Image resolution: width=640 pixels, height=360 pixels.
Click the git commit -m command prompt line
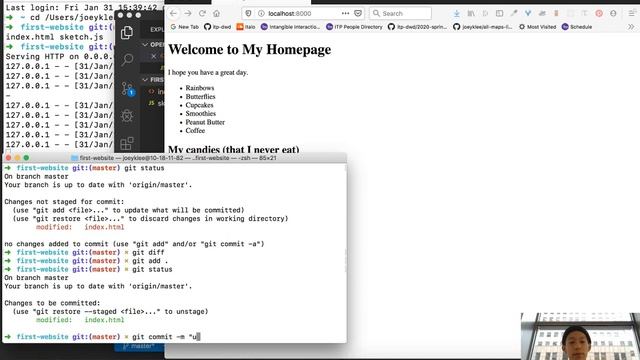pos(102,337)
